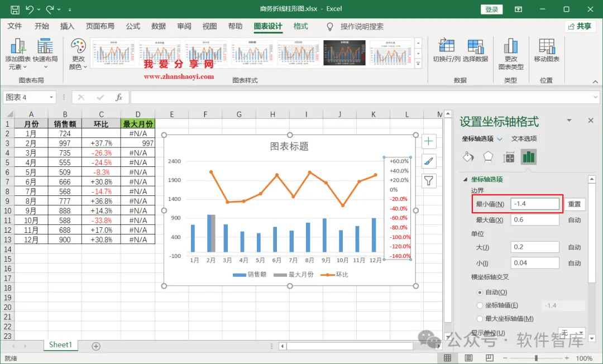The height and width of the screenshot is (364, 603).
Task: Select the dark chart style thumbnail
Action: point(344,52)
